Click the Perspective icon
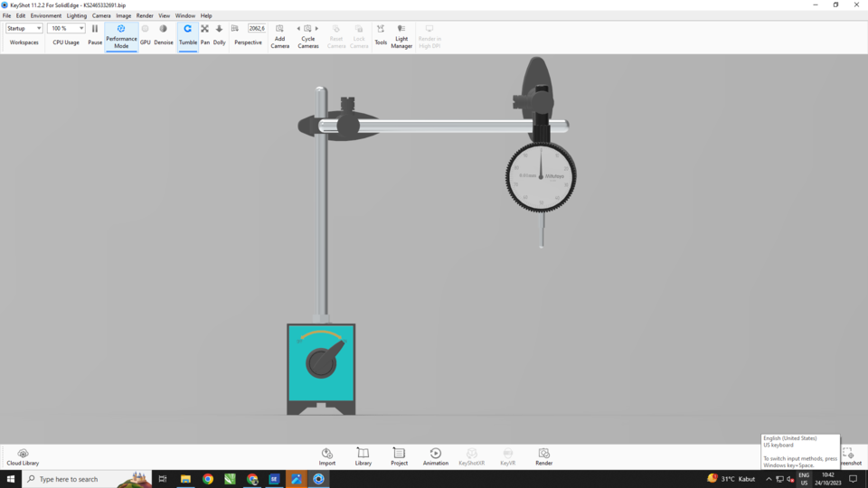 coord(235,28)
